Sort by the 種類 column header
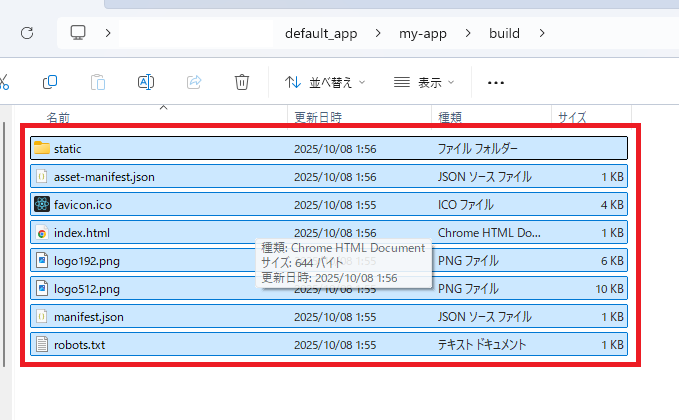 click(450, 117)
